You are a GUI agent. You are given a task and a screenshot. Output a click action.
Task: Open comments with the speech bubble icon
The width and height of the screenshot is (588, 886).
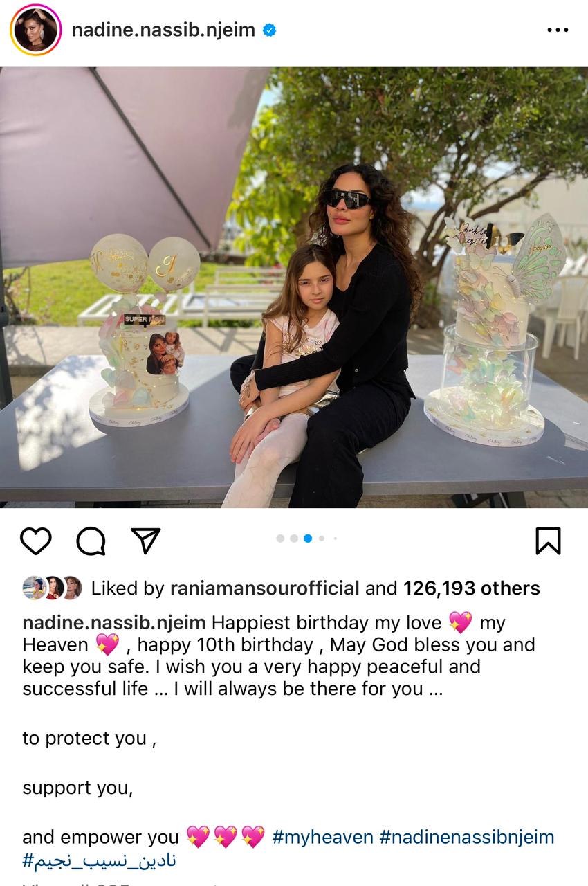(91, 541)
